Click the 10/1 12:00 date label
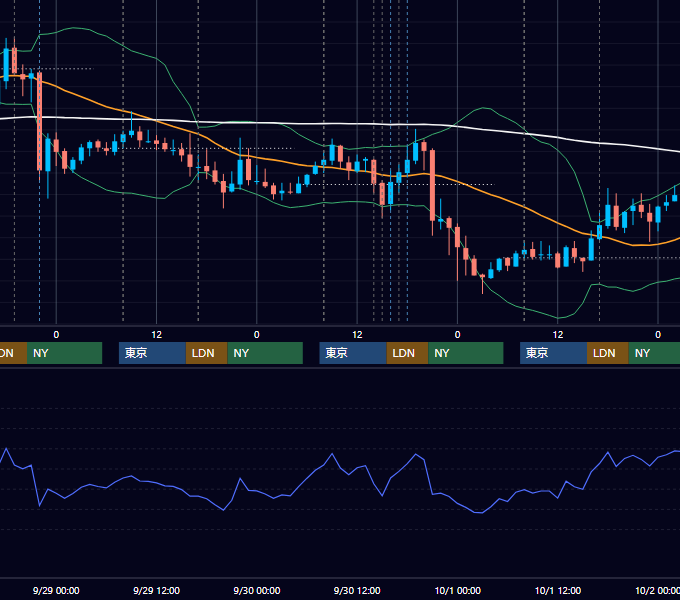The width and height of the screenshot is (680, 600). (558, 590)
